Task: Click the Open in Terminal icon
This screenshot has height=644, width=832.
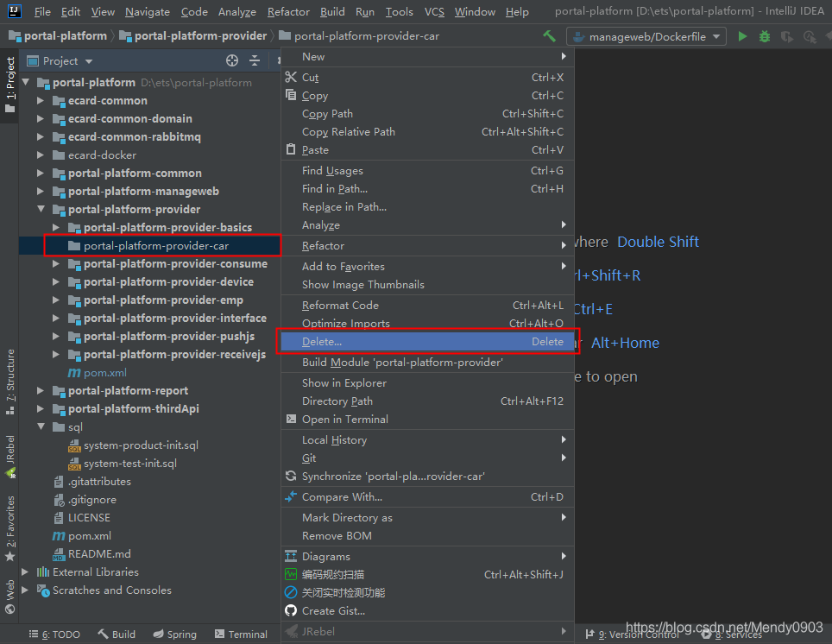Action: coord(291,419)
